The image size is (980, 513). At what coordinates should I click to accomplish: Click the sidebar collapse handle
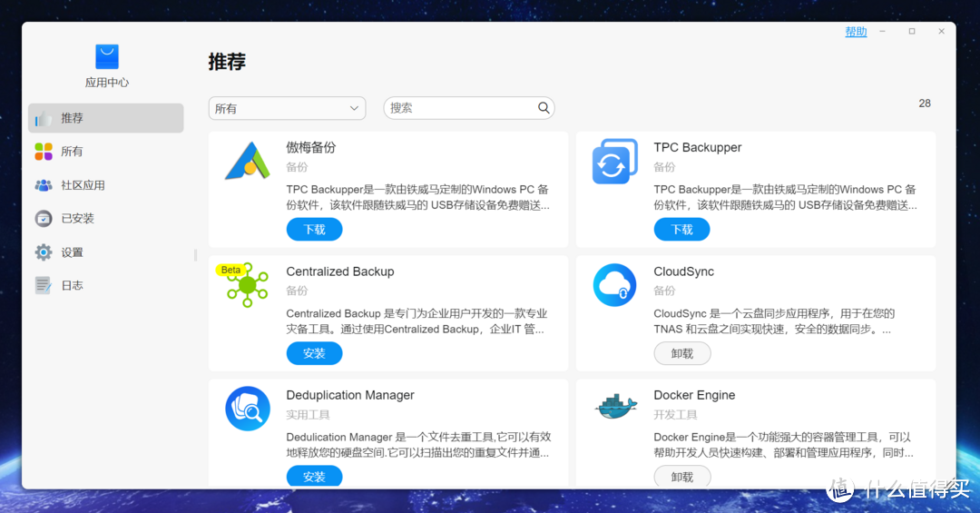(195, 256)
